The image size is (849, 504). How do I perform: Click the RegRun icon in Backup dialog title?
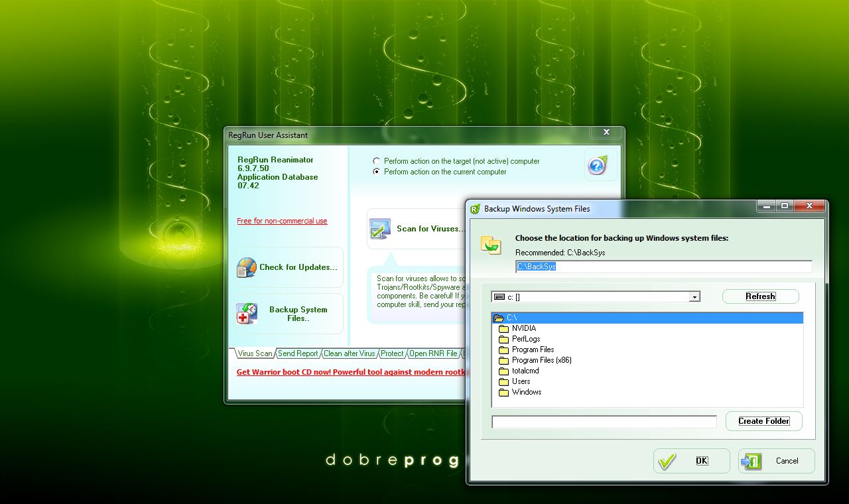(x=475, y=209)
